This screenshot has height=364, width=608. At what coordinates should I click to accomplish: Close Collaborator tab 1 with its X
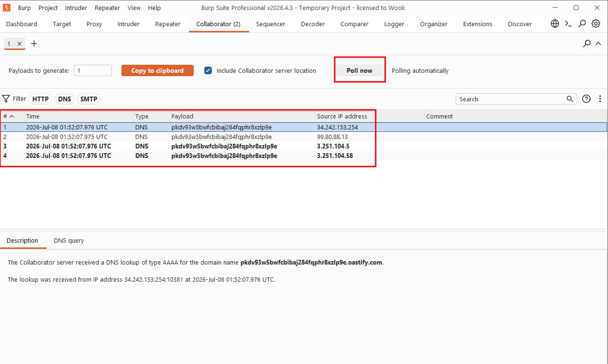[20, 44]
